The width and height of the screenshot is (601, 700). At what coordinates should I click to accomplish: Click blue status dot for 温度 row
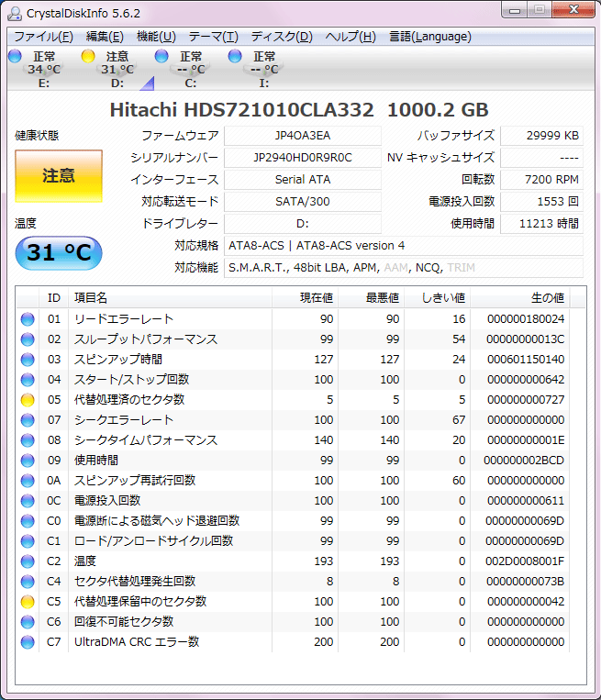coord(28,561)
